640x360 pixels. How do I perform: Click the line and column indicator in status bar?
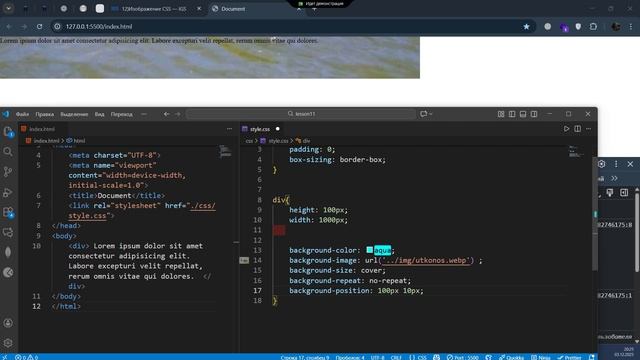tap(304, 357)
